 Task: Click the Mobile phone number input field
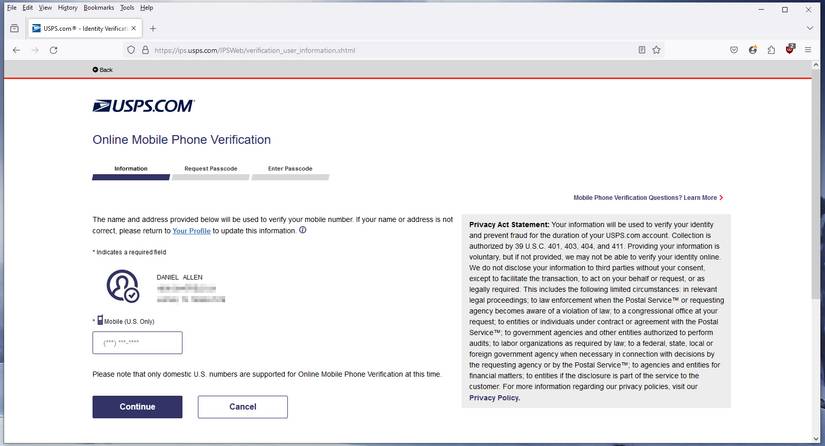137,343
